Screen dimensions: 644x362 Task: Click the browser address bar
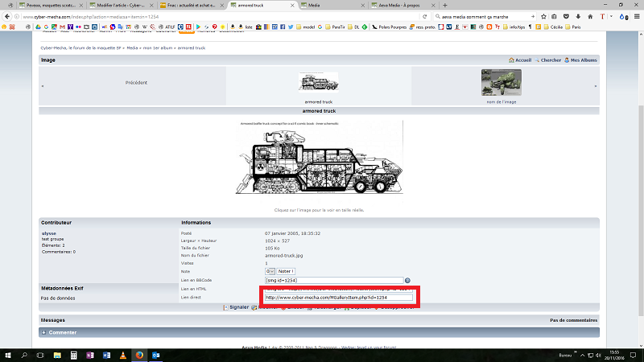tap(217, 16)
